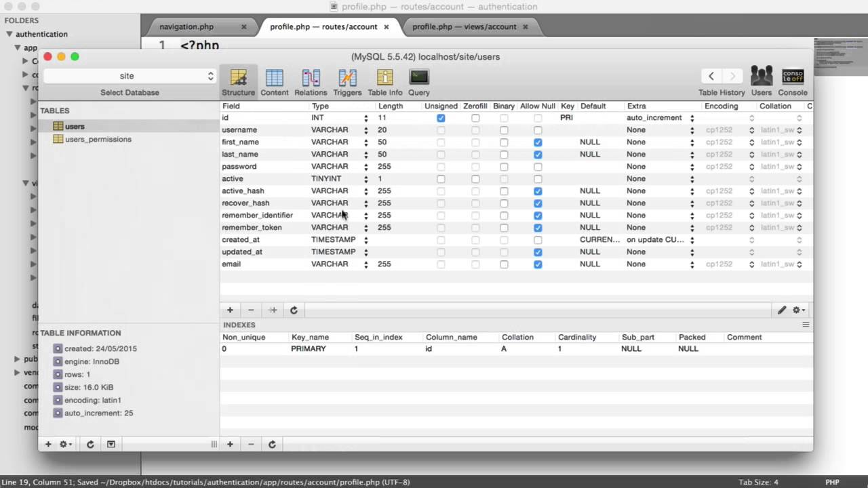The width and height of the screenshot is (868, 488).
Task: Click the sidebar resize handle
Action: [x=214, y=444]
